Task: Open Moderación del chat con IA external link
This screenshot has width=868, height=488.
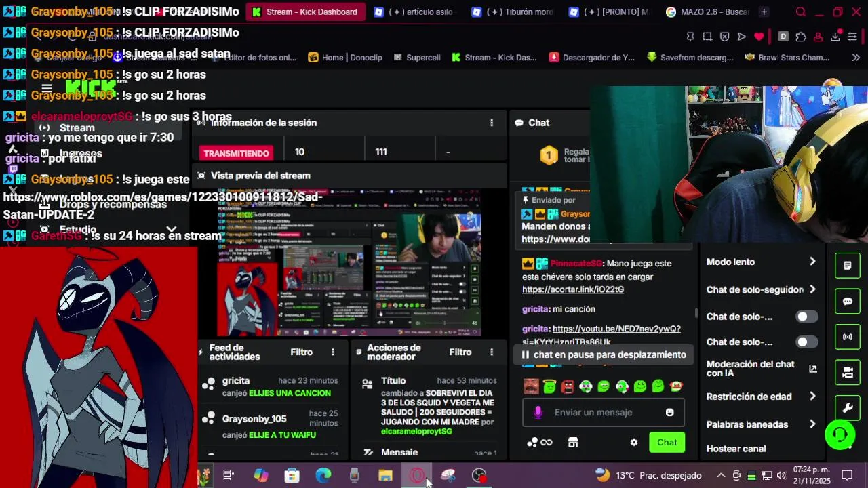Action: (812, 369)
